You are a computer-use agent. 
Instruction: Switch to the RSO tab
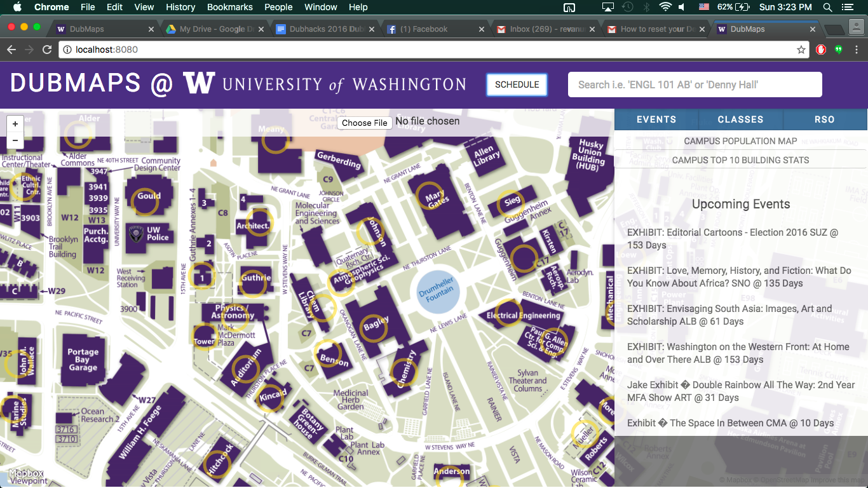click(x=825, y=119)
